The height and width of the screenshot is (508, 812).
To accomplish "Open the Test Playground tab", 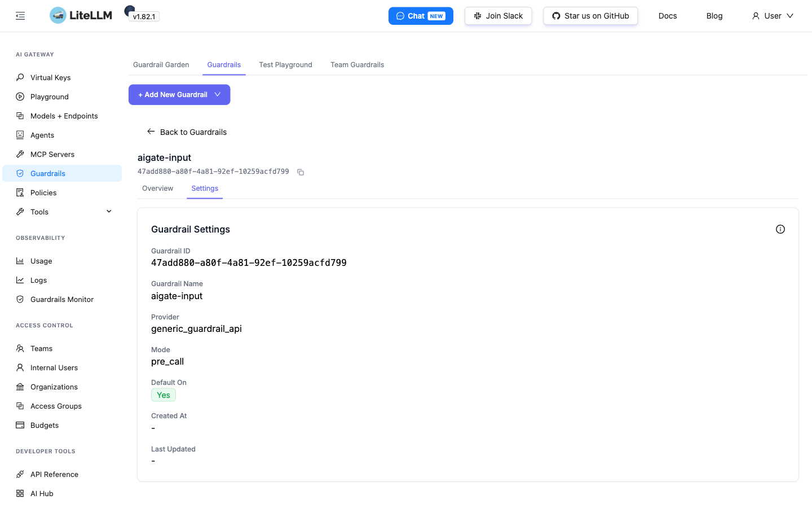I will click(x=286, y=65).
